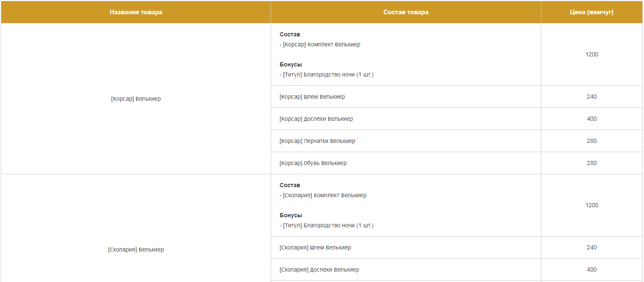Select the "[Корсар] Доспехи Велькиер" row
This screenshot has width=644, height=282.
coord(316,119)
